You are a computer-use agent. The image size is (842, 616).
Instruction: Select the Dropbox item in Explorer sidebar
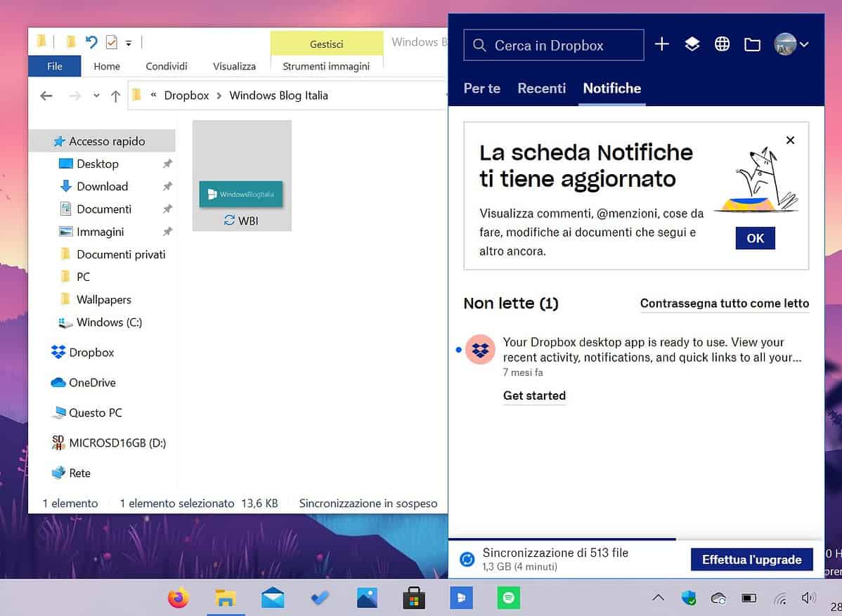pyautogui.click(x=91, y=352)
